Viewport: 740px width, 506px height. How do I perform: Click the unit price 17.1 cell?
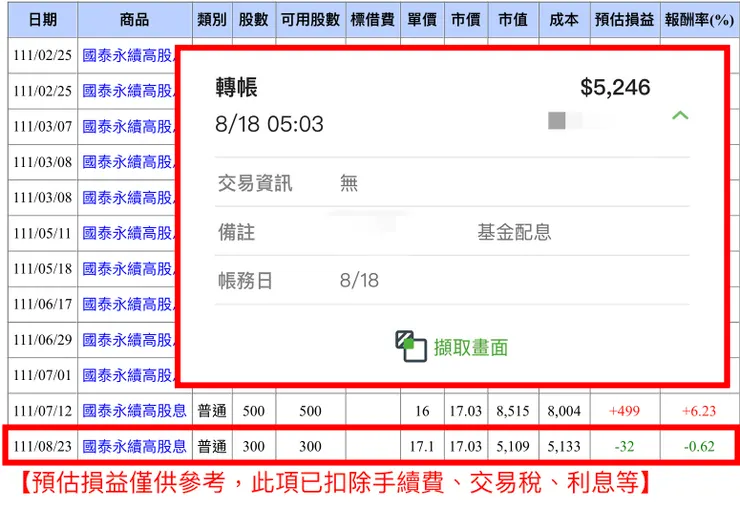(422, 447)
